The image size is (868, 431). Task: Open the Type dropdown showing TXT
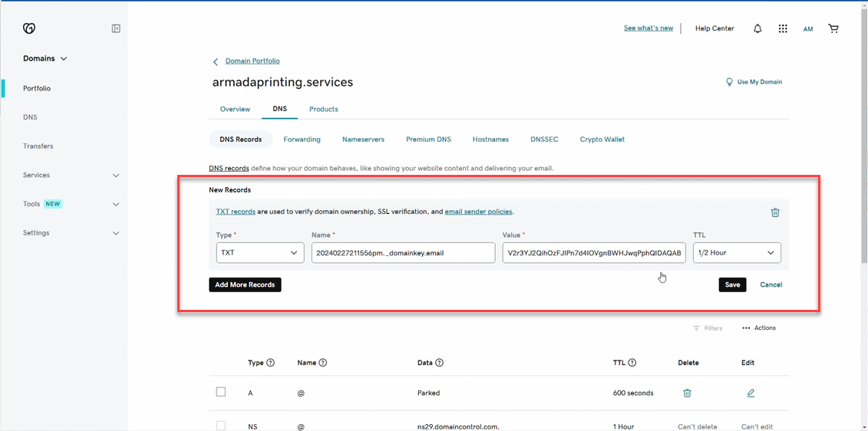click(259, 252)
